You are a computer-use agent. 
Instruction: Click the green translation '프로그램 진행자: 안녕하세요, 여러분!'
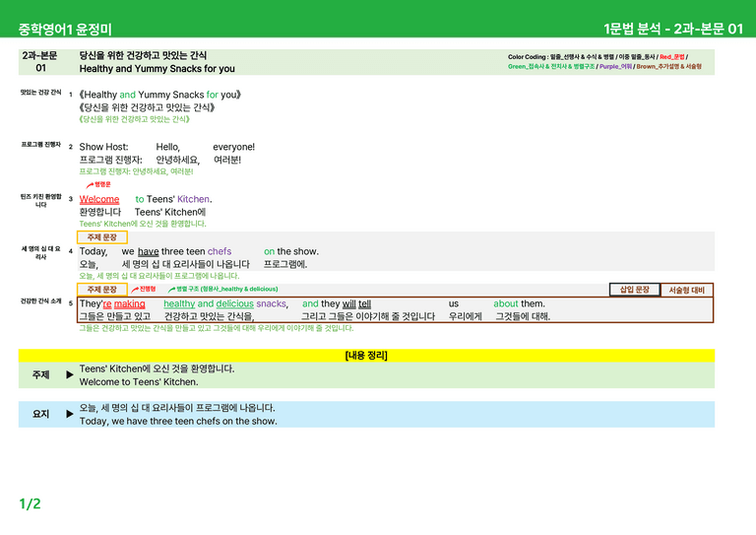tap(136, 171)
